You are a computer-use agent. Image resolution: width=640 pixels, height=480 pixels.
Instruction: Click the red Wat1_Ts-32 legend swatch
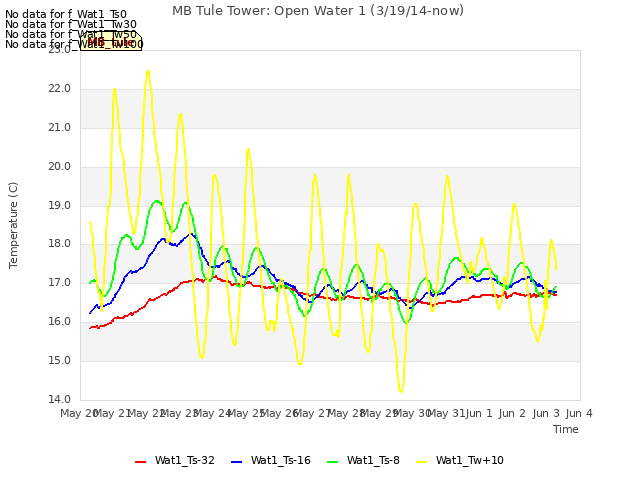tap(140, 462)
